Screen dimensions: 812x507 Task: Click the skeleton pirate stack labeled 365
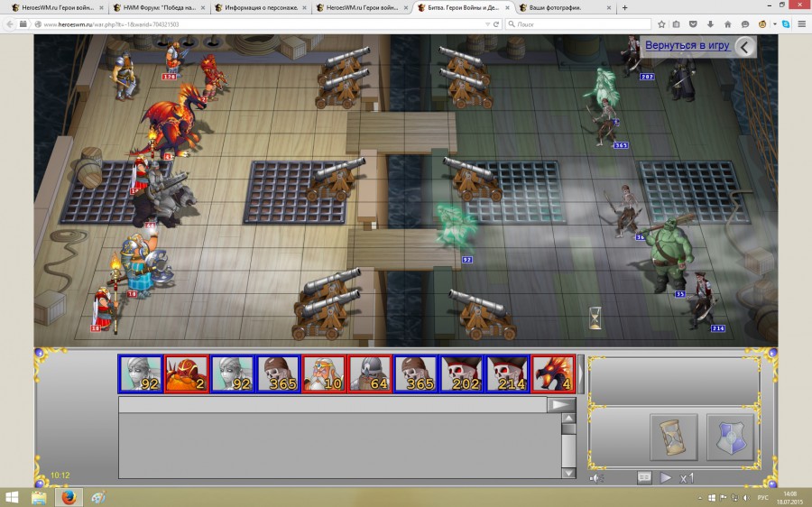point(604,122)
